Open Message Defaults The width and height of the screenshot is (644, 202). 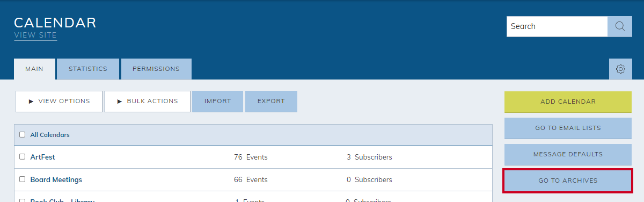[568, 154]
